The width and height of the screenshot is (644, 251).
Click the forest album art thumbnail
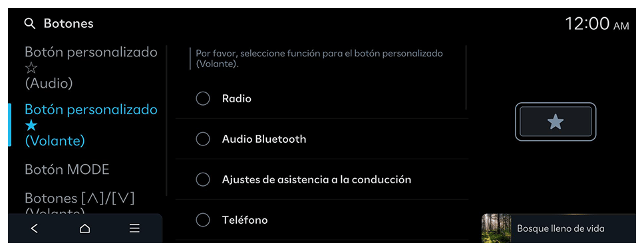coord(496,228)
